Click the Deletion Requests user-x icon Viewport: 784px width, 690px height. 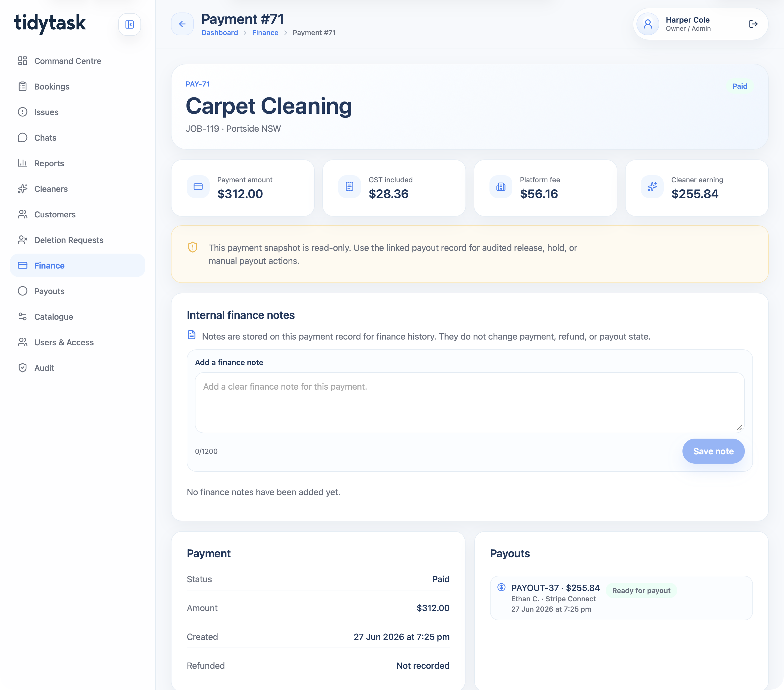[x=23, y=240]
